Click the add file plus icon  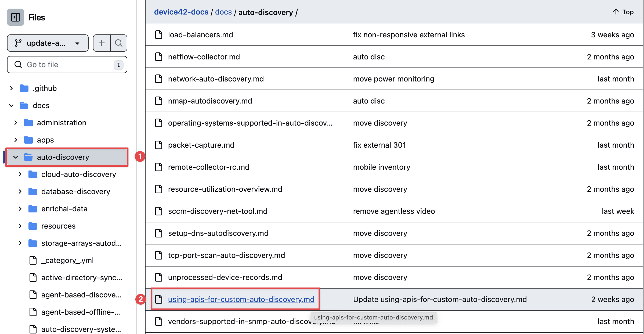102,43
